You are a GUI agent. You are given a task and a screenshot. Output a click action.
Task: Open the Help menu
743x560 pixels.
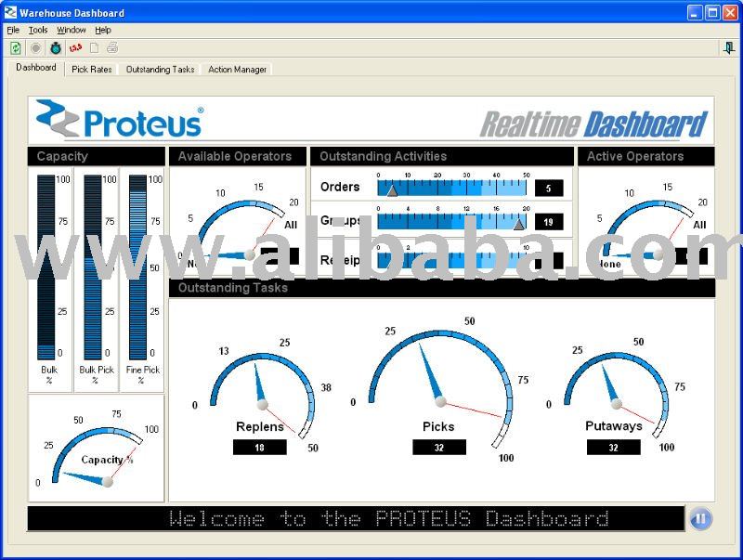pyautogui.click(x=103, y=30)
